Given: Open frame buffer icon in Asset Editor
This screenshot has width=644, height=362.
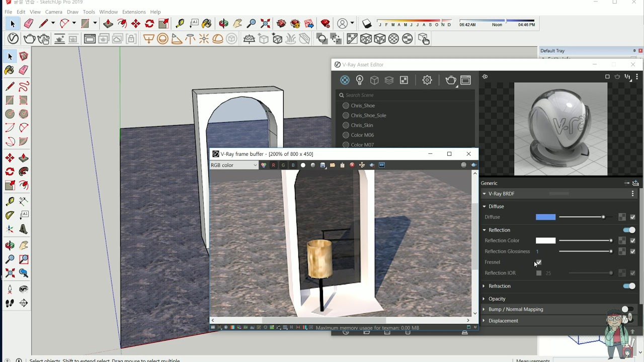Looking at the screenshot, I should click(466, 80).
